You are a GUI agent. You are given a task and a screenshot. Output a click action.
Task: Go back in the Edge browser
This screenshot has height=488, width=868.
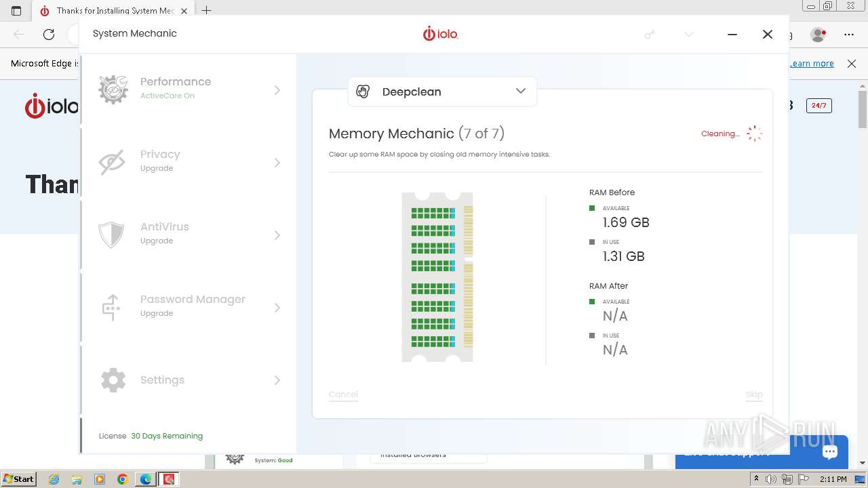click(19, 34)
